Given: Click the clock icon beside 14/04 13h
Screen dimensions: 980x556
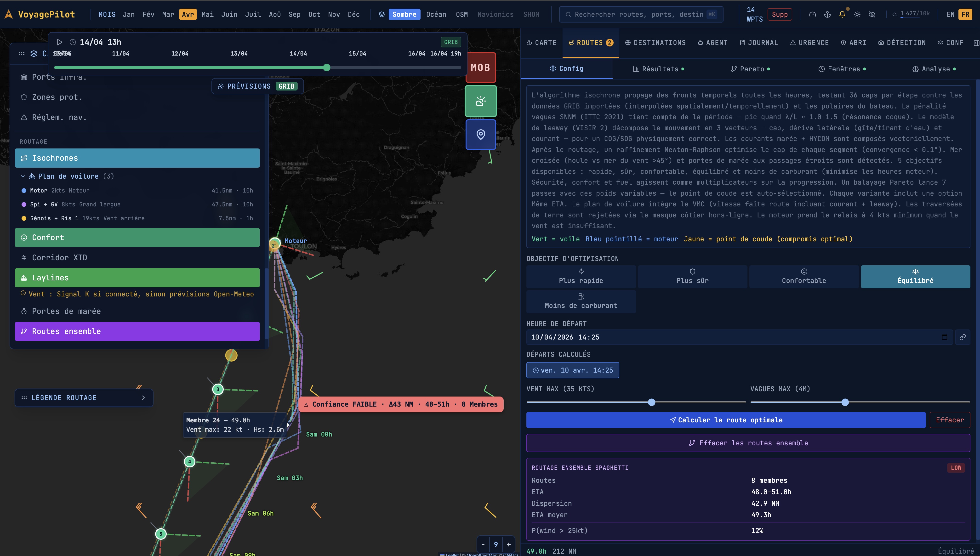Looking at the screenshot, I should (x=73, y=42).
